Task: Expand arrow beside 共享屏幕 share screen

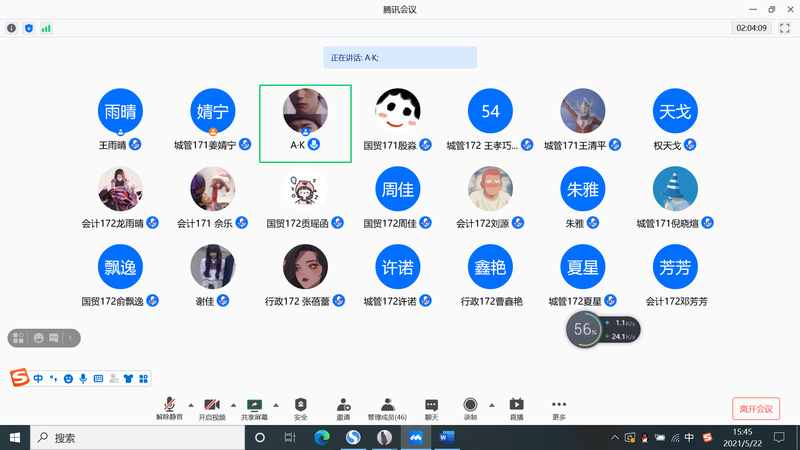Action: 276,402
